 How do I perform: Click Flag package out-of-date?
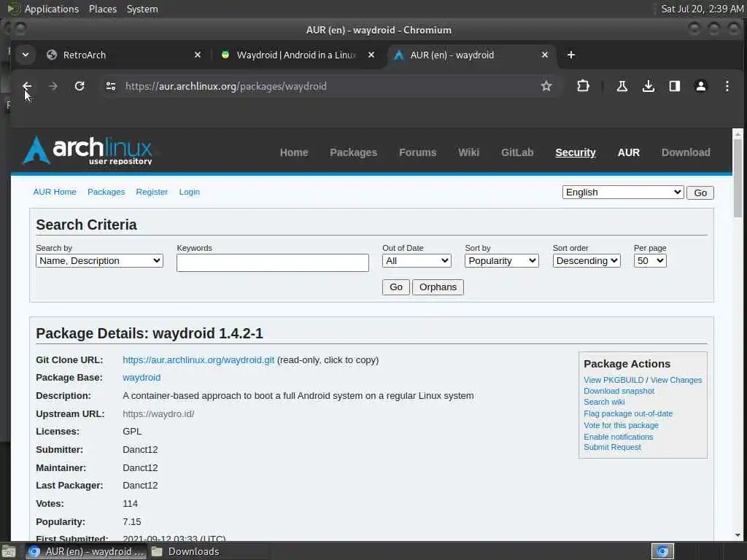click(x=628, y=414)
